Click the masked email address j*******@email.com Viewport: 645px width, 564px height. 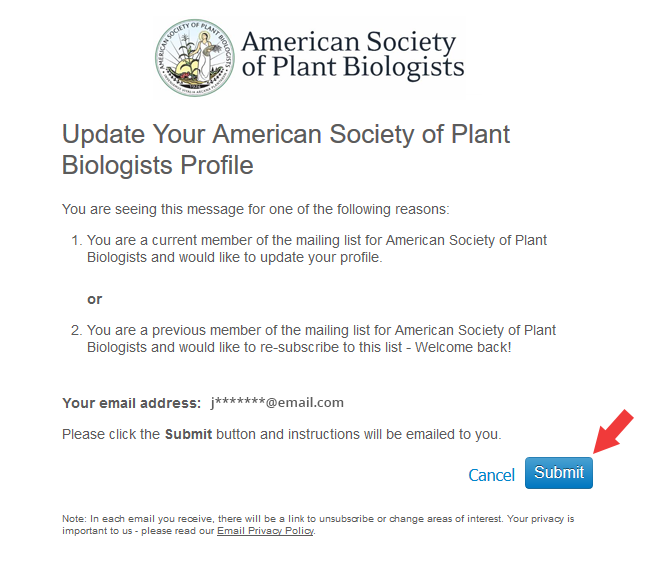(277, 403)
